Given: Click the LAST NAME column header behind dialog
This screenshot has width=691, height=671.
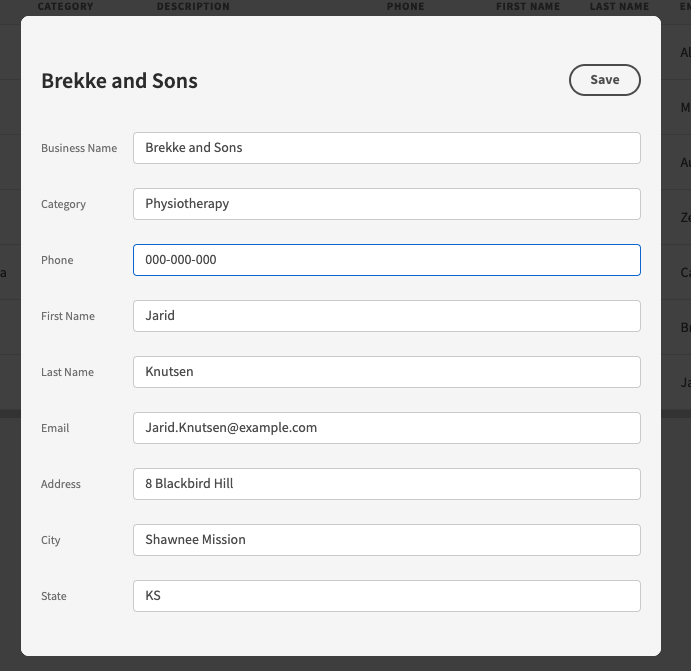Looking at the screenshot, I should tap(619, 6).
